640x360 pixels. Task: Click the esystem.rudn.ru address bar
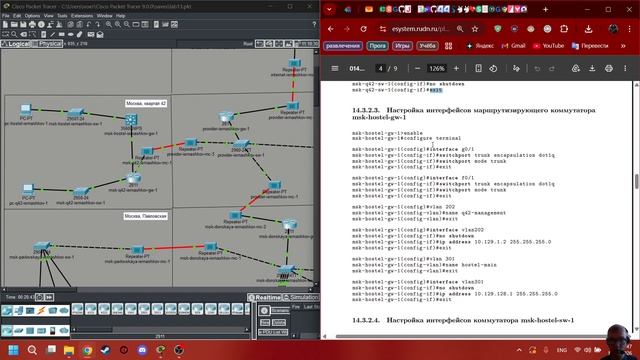(x=420, y=29)
